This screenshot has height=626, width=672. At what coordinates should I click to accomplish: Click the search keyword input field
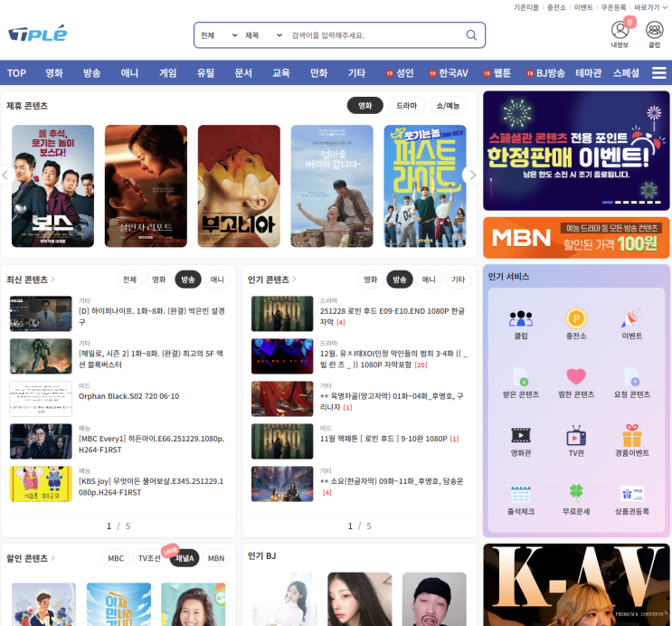375,35
